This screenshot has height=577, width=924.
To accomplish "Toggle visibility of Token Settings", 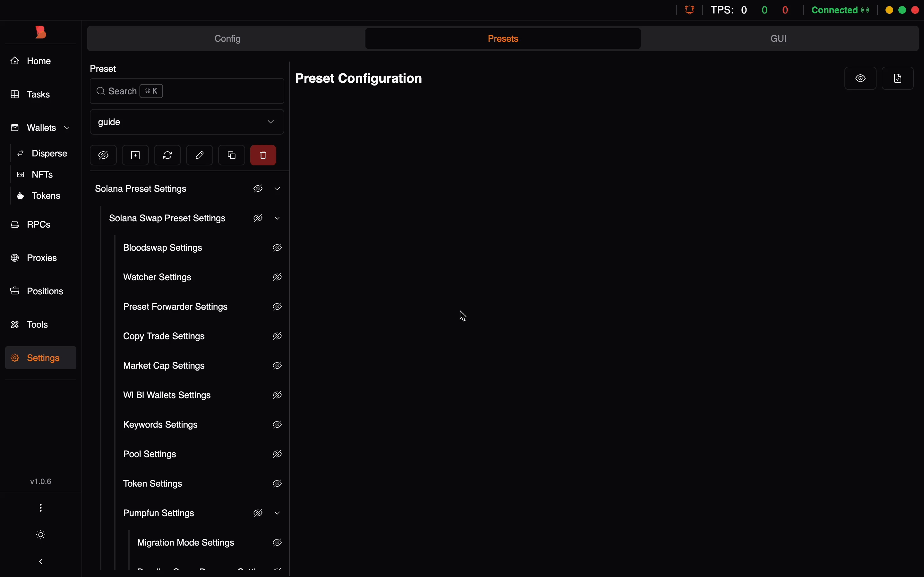I will 278,484.
